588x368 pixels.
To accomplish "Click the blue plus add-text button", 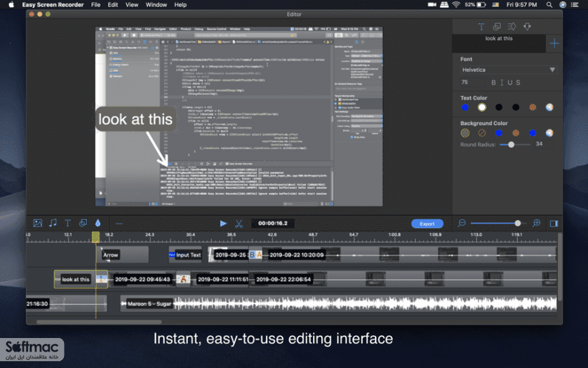I will [554, 44].
